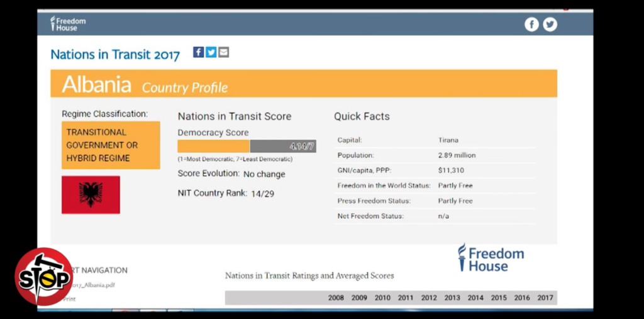644x319 pixels.
Task: Click the Freedom House logo in header
Action: pos(68,24)
